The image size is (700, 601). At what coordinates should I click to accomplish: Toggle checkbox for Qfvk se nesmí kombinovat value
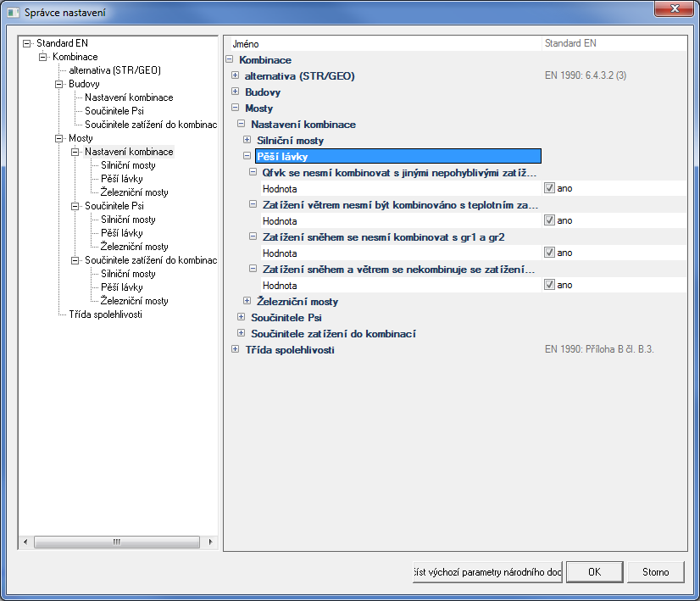coord(549,188)
